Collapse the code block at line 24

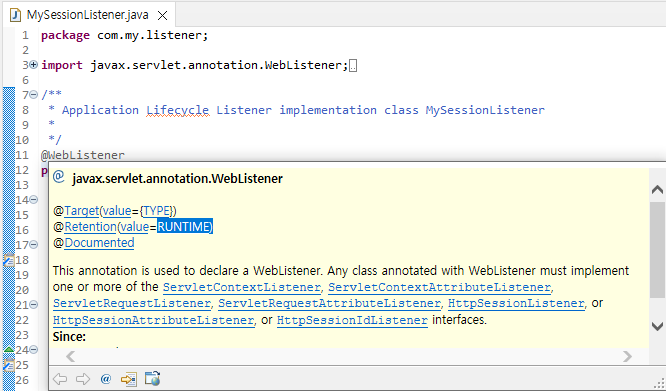click(x=34, y=350)
